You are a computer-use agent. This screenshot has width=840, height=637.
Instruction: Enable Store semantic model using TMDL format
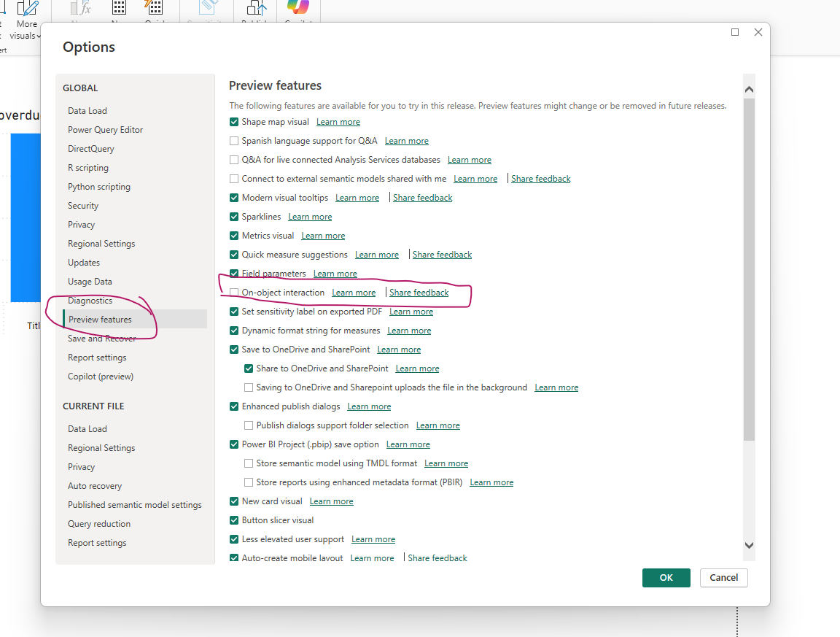tap(249, 463)
